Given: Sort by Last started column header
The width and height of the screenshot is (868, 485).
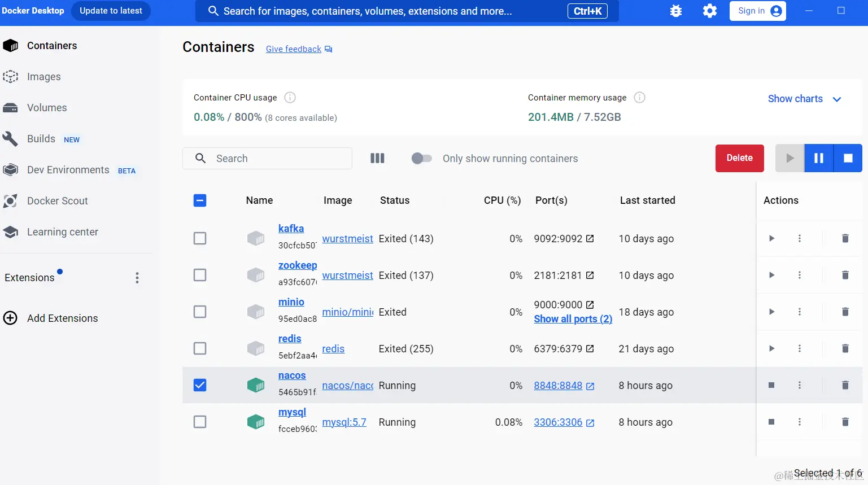Looking at the screenshot, I should [647, 200].
